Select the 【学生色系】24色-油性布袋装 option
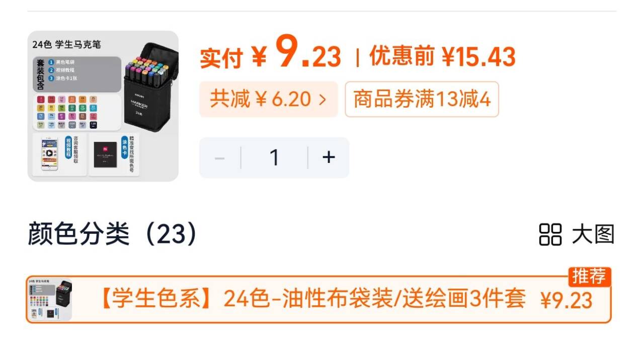Screen dimensions: 644x342 tap(319, 300)
